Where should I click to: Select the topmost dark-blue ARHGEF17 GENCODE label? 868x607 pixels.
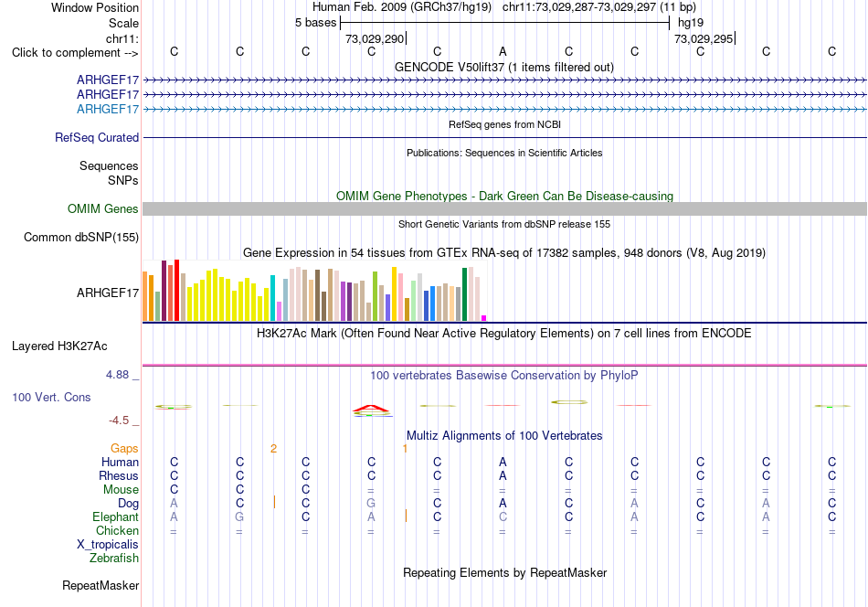(108, 80)
